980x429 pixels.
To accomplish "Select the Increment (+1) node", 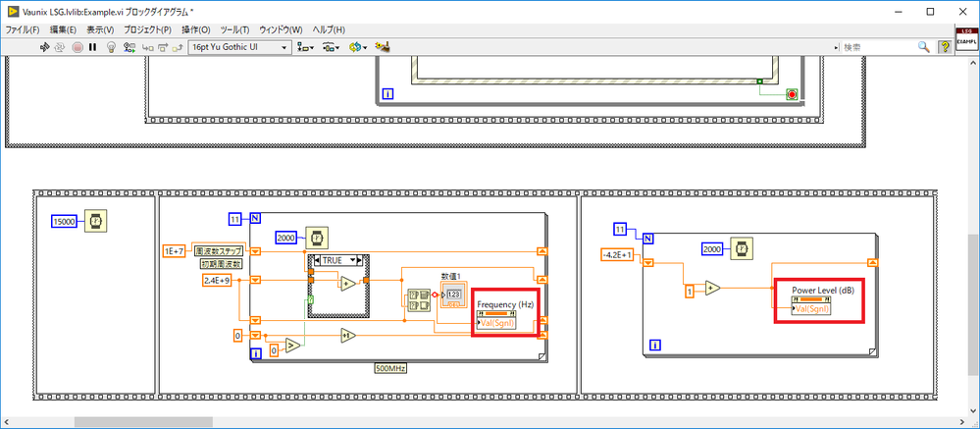I will (348, 336).
